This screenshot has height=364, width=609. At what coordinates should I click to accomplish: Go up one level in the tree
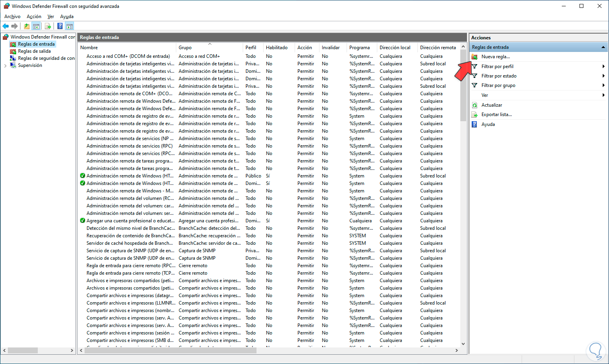[27, 26]
